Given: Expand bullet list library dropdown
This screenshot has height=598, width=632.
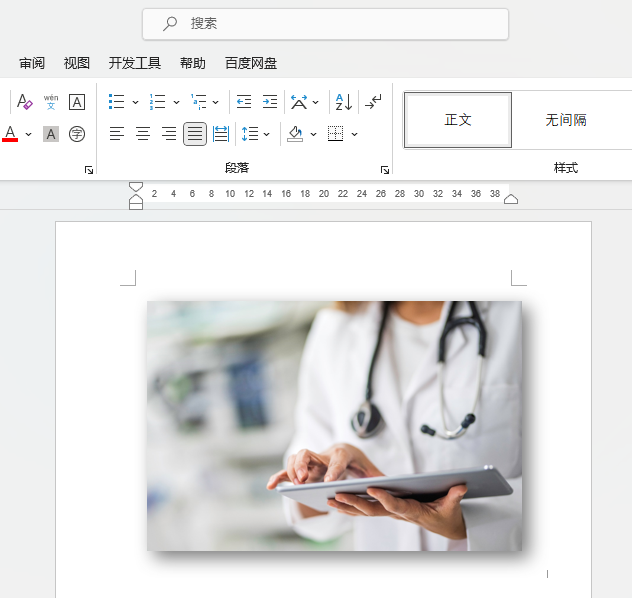Looking at the screenshot, I should point(135,102).
